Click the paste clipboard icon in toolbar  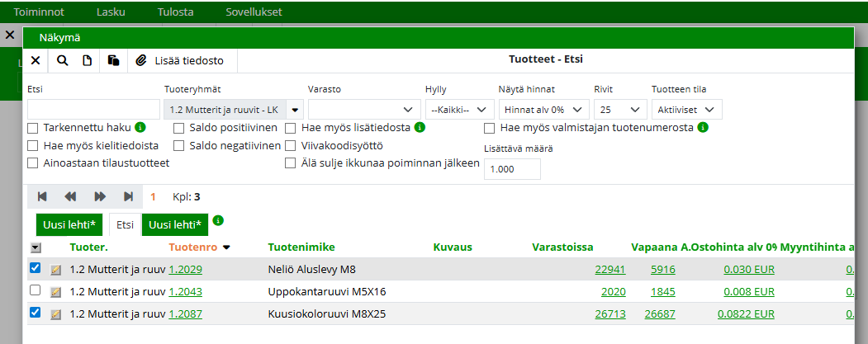114,60
